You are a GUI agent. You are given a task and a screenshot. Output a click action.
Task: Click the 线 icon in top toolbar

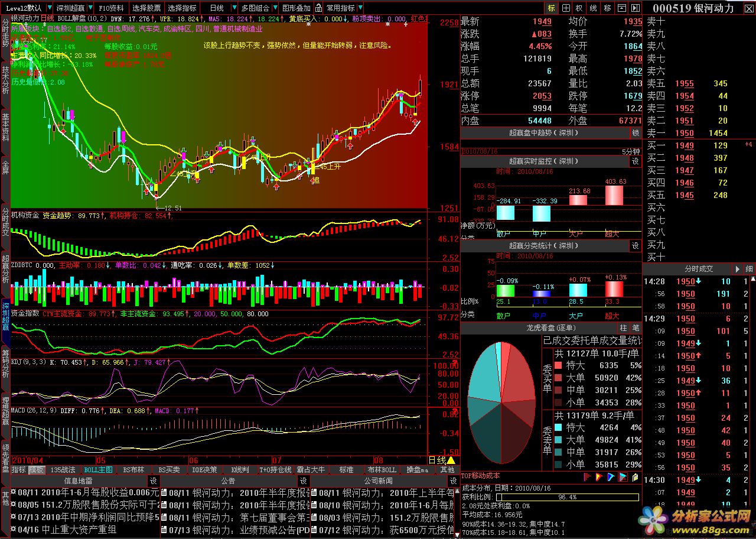[594, 8]
